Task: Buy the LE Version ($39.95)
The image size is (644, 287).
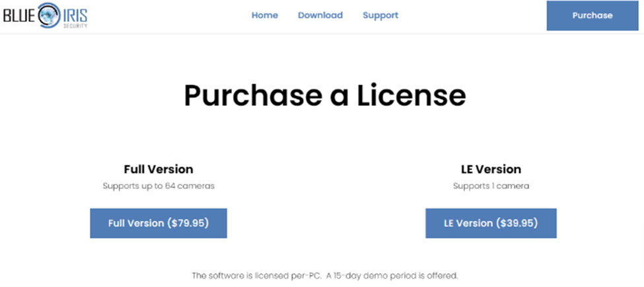Action: point(491,223)
